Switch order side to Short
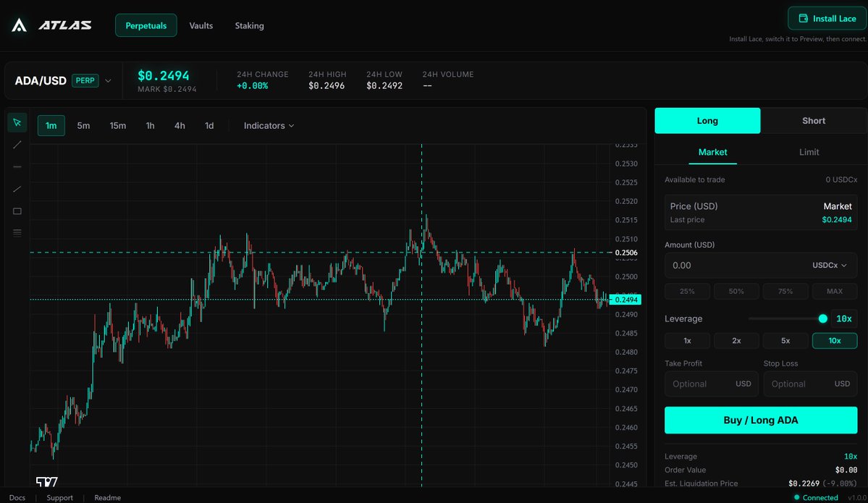This screenshot has width=868, height=503. point(814,121)
